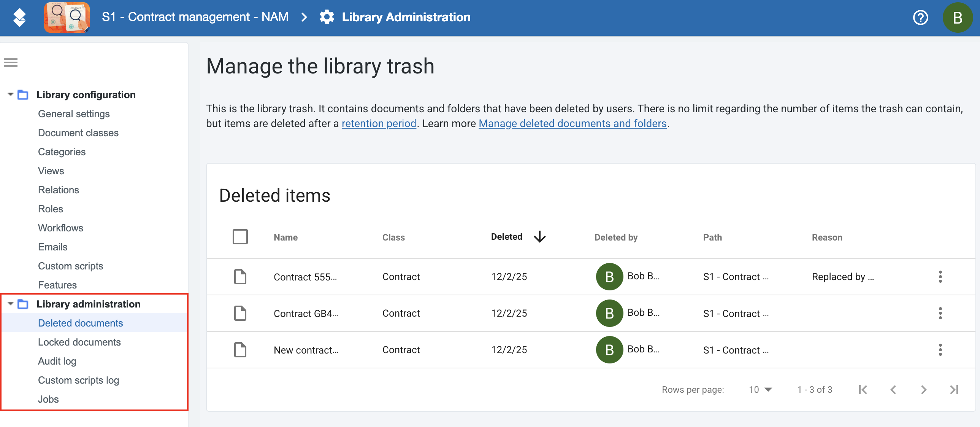Click Class cell in New contract row

pyautogui.click(x=401, y=350)
